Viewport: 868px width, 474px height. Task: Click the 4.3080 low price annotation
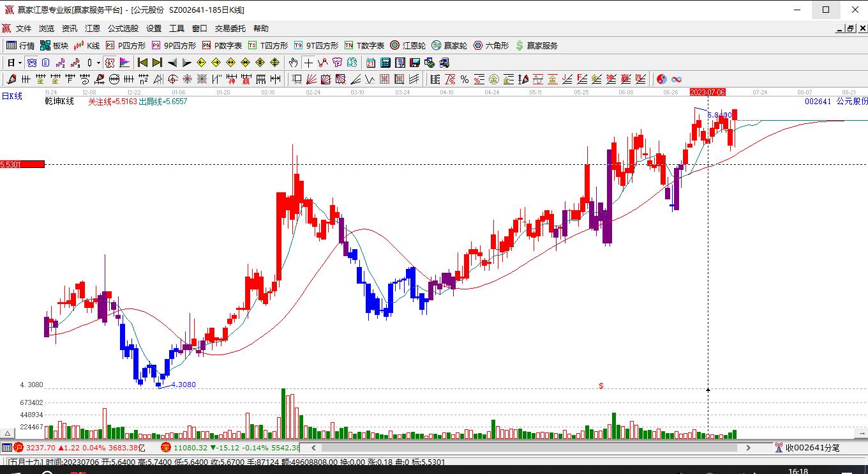183,385
